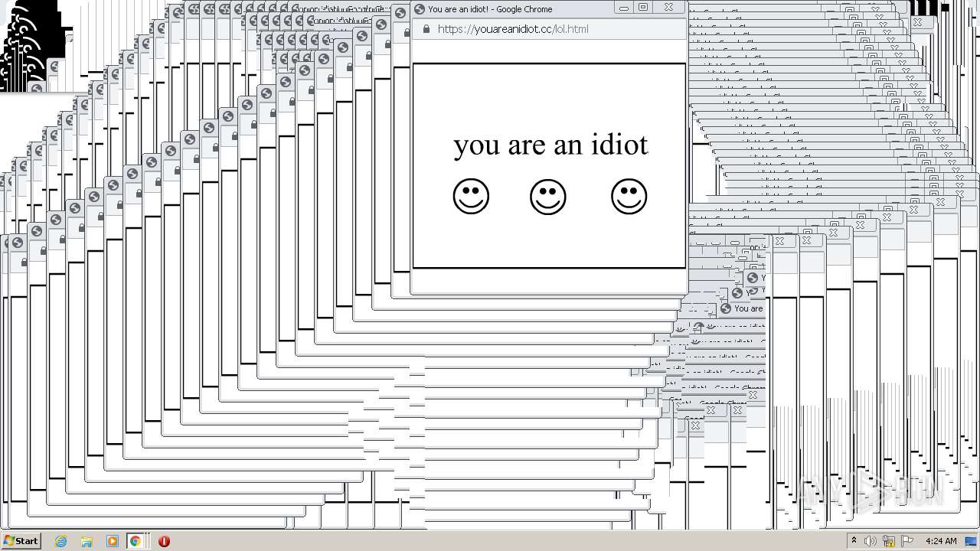This screenshot has width=980, height=551.
Task: Click the middle smiley face on the page
Action: tap(548, 197)
